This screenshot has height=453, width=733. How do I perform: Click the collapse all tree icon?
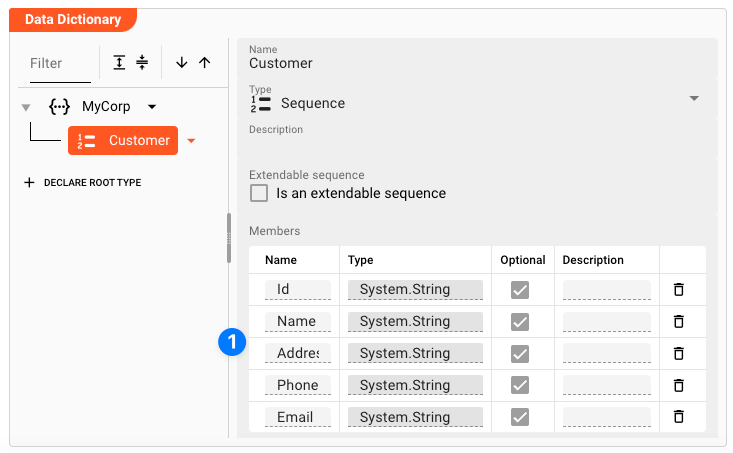[x=142, y=62]
